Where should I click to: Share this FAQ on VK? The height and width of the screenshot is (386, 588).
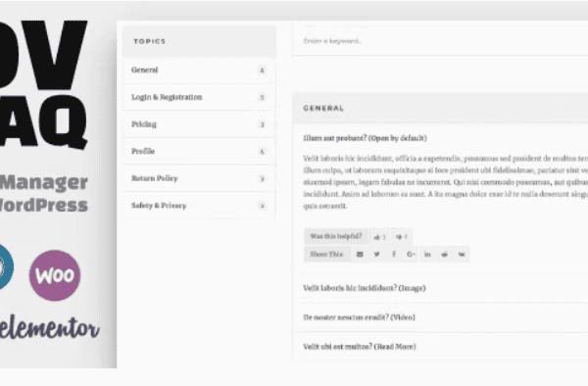[462, 254]
